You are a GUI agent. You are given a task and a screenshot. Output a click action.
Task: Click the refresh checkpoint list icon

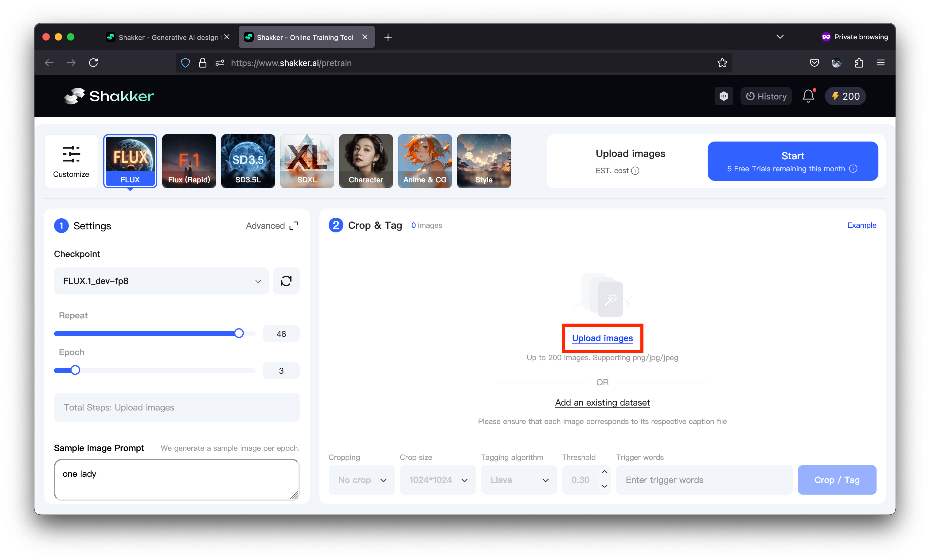[286, 281]
